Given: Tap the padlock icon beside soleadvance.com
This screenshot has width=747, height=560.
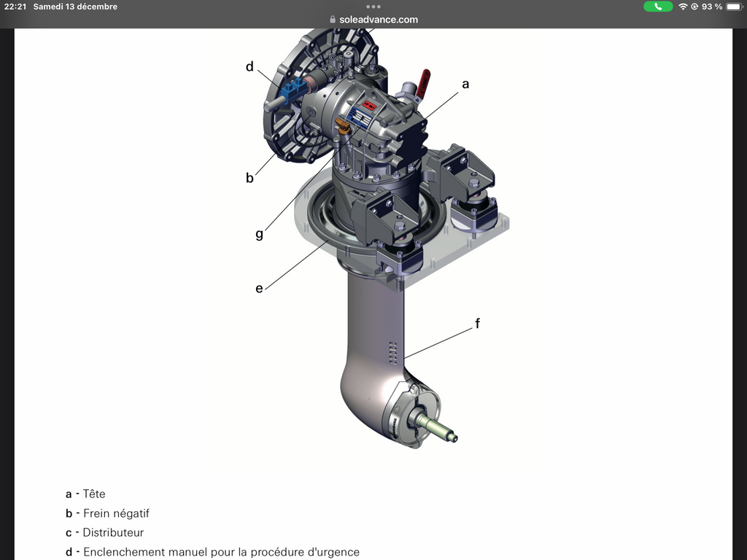Looking at the screenshot, I should (333, 20).
